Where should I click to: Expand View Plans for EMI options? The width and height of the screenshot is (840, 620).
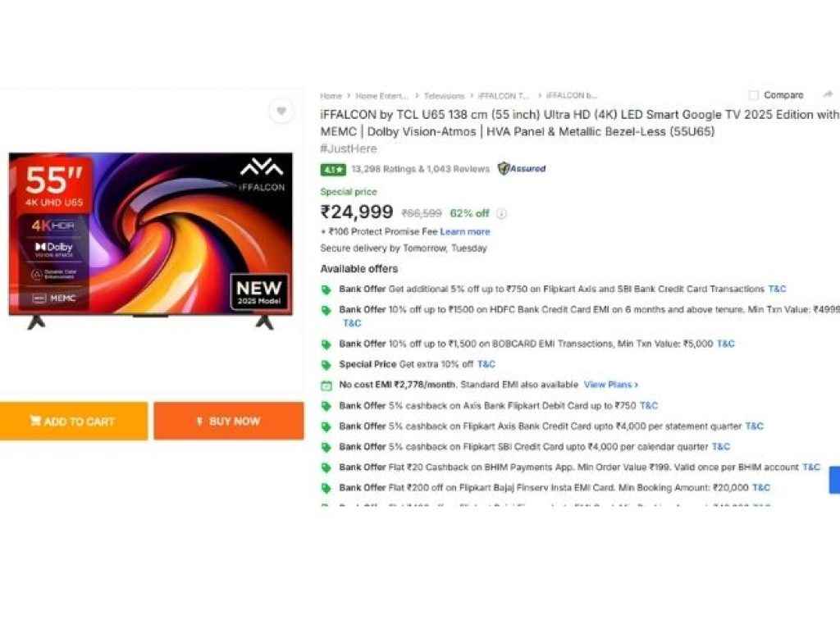(610, 385)
